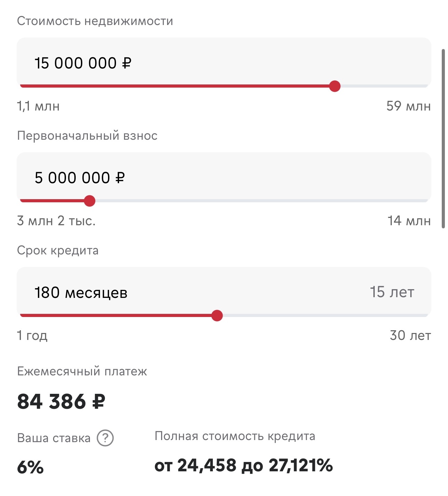The width and height of the screenshot is (448, 496).
Task: Click the question mark icon near Ваша ставка
Action: (x=105, y=438)
